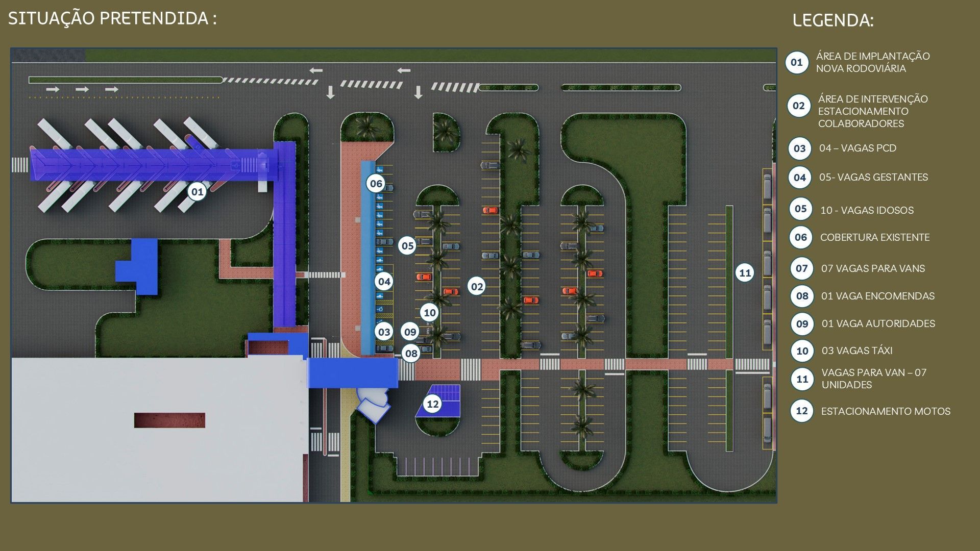
Task: Select marker 12 on motorcycle parking
Action: click(433, 404)
